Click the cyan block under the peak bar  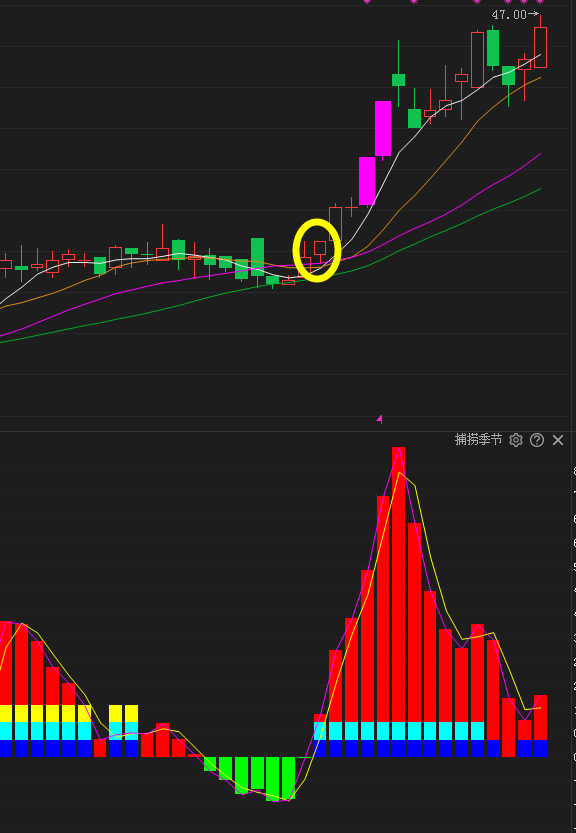coord(399,731)
